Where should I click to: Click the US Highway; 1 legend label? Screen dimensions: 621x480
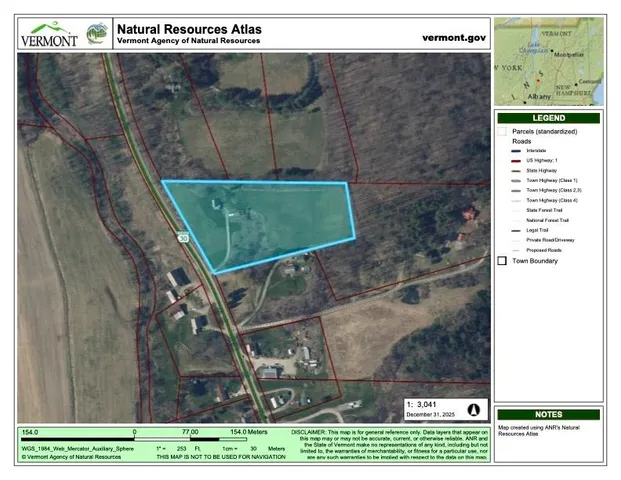[x=542, y=161]
